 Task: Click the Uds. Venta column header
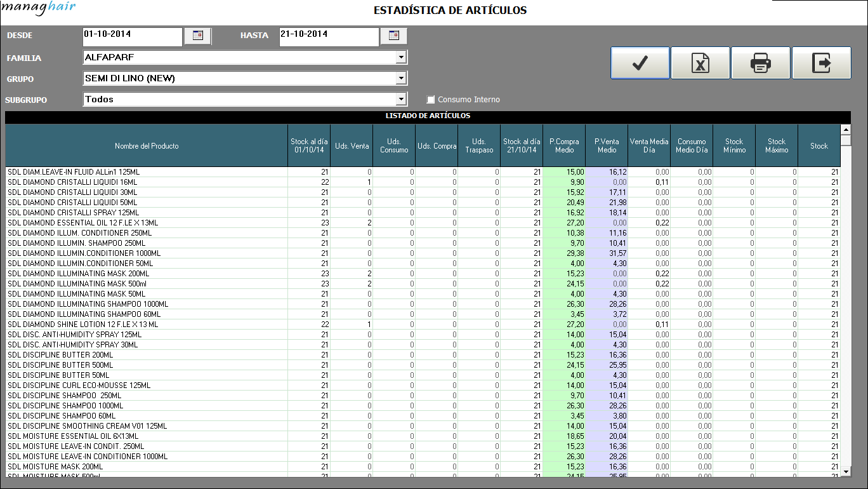click(352, 146)
